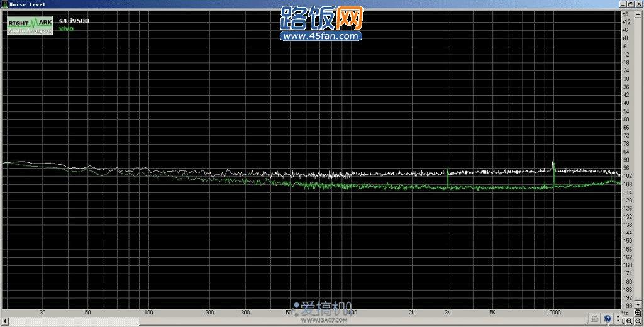644x327 pixels.
Task: Save the graph image with the camera icon
Action: tap(594, 319)
